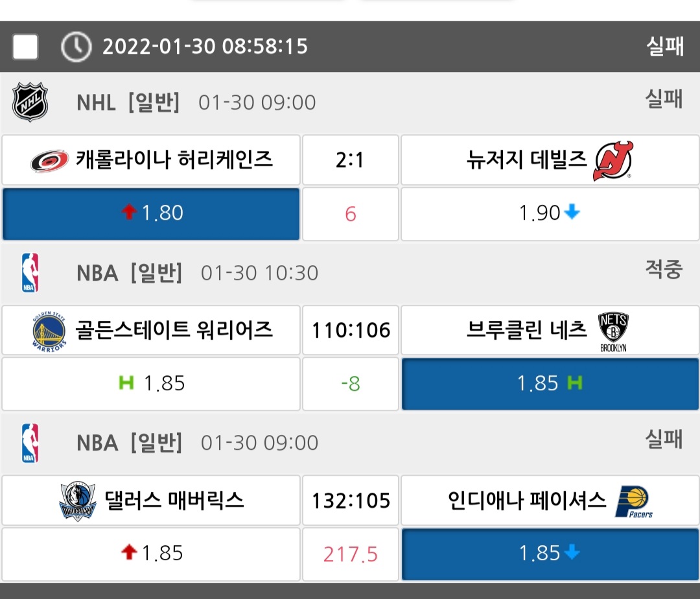The width and height of the screenshot is (700, 599).
Task: Click the Indiana Pacers logo
Action: tap(633, 502)
